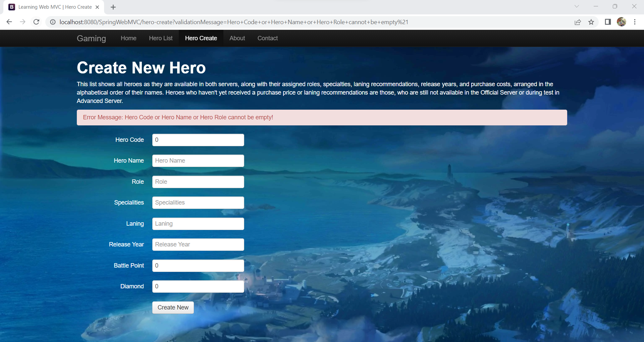This screenshot has width=644, height=342.
Task: Click the Hero Name label
Action: click(129, 161)
